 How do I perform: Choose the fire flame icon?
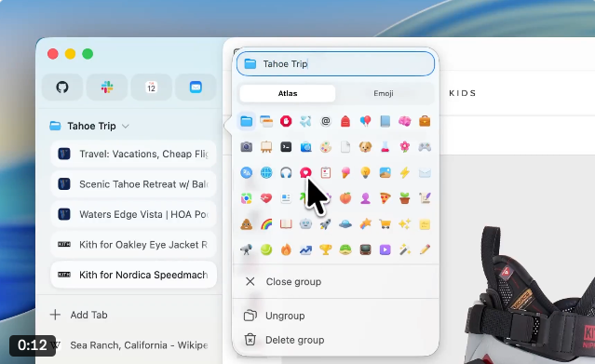pyautogui.click(x=286, y=249)
